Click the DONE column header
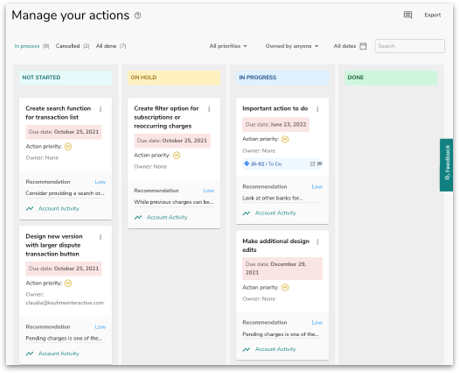The width and height of the screenshot is (459, 373). pos(391,78)
